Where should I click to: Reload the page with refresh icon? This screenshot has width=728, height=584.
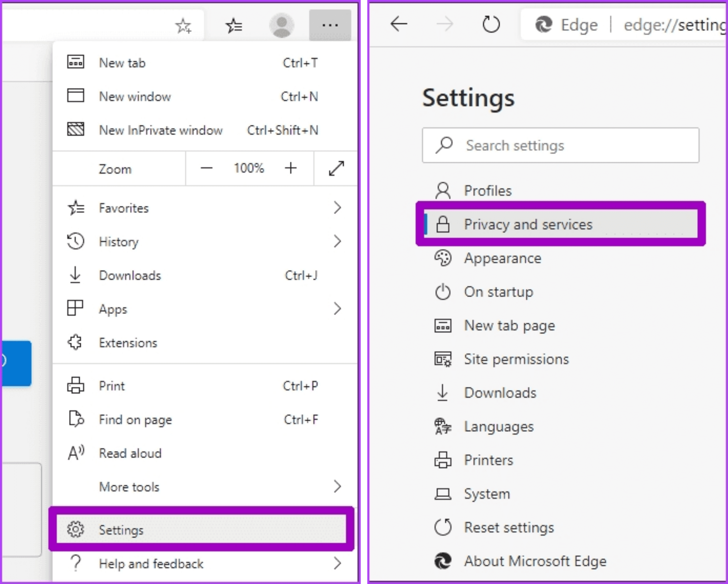491,24
